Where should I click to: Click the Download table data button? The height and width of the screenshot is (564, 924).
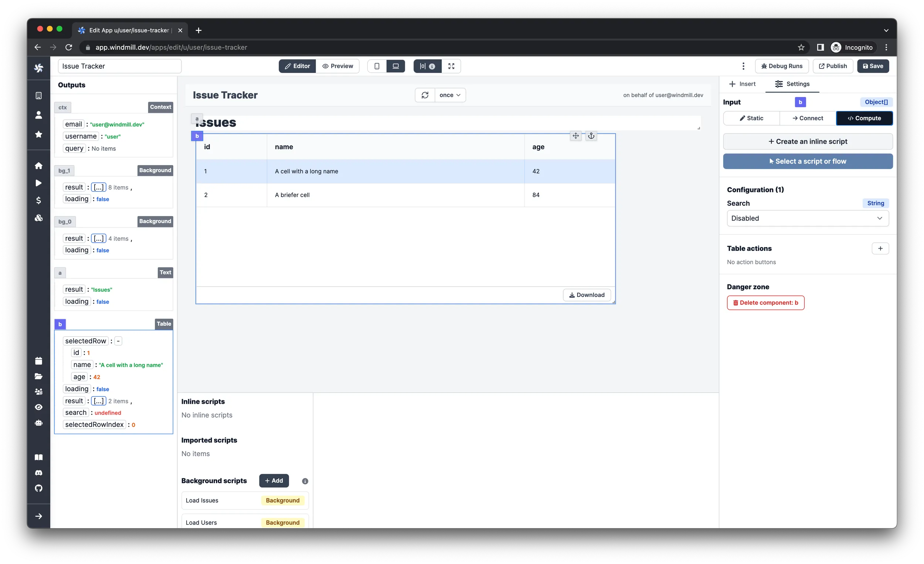(587, 295)
